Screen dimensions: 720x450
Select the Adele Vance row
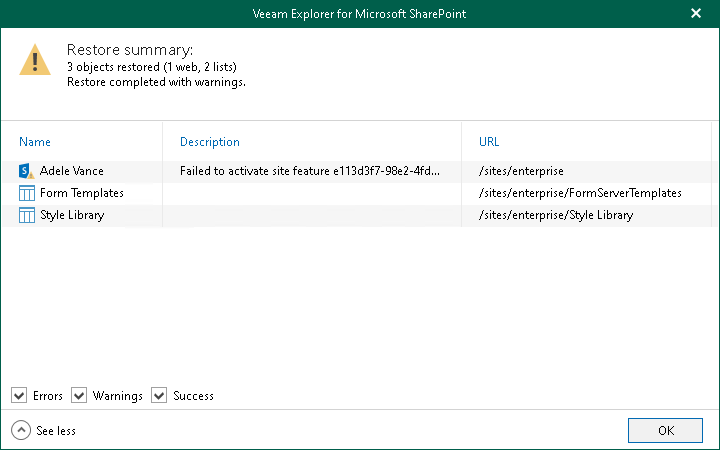(72, 171)
